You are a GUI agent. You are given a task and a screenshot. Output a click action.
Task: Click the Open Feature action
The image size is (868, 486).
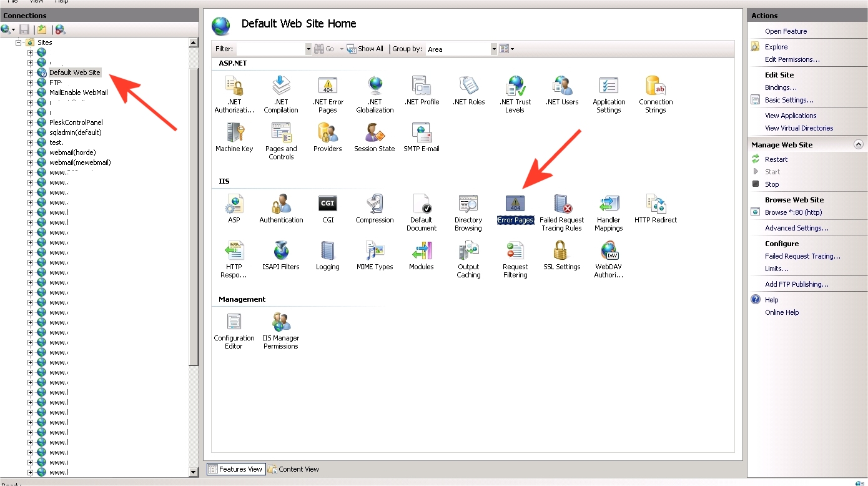point(786,31)
